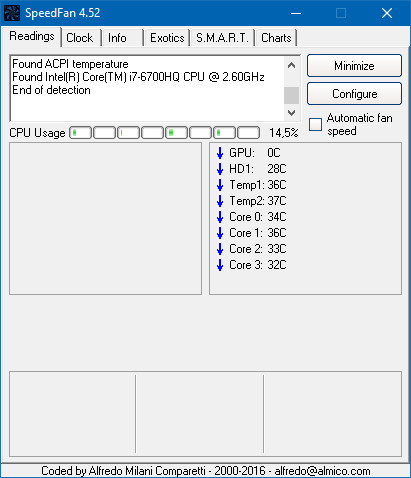Select the GPU: 0C reading
This screenshot has height=478, width=411.
[x=255, y=153]
